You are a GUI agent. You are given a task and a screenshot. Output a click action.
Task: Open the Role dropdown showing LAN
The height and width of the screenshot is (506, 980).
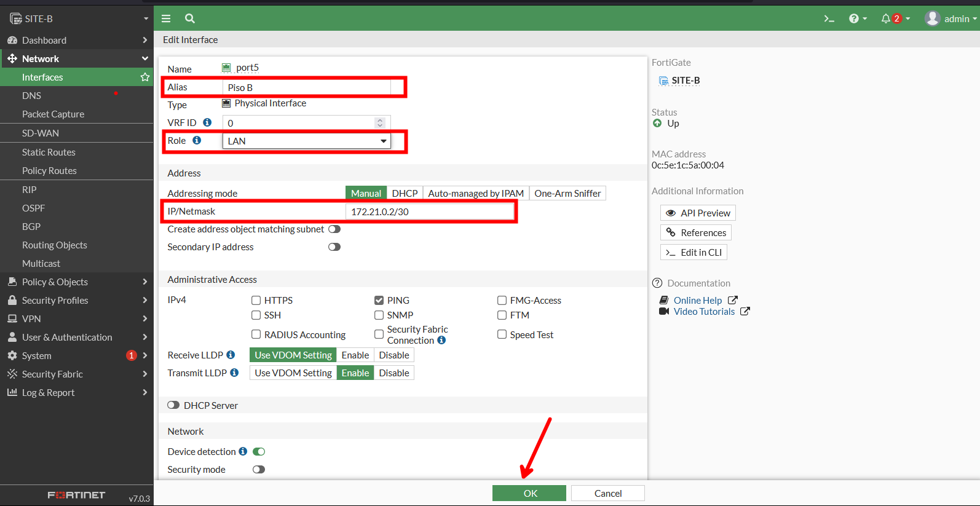coord(306,141)
